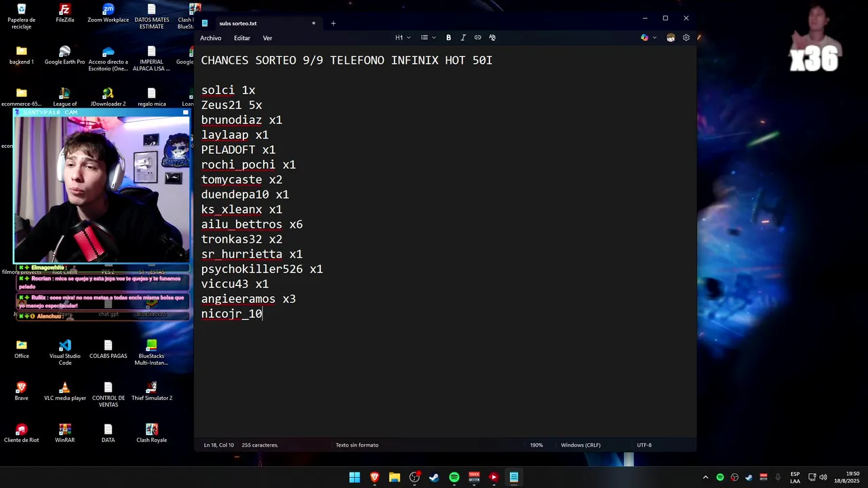
Task: Open Google Earth Pro desktop icon
Action: point(65,56)
